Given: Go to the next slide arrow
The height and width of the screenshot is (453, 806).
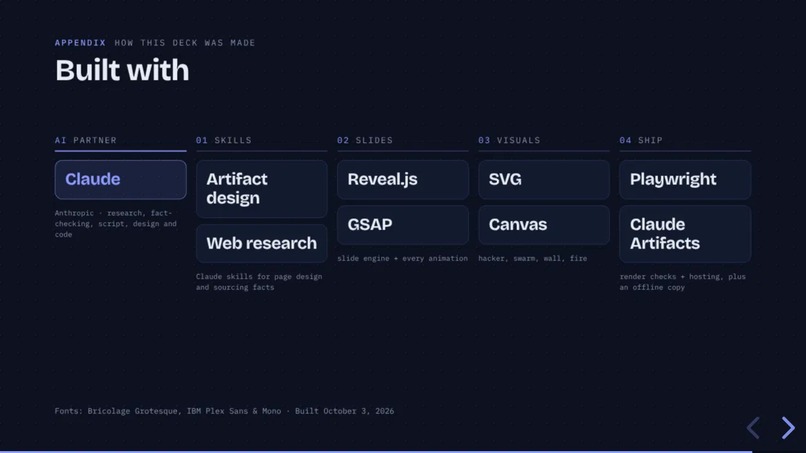Looking at the screenshot, I should 788,428.
